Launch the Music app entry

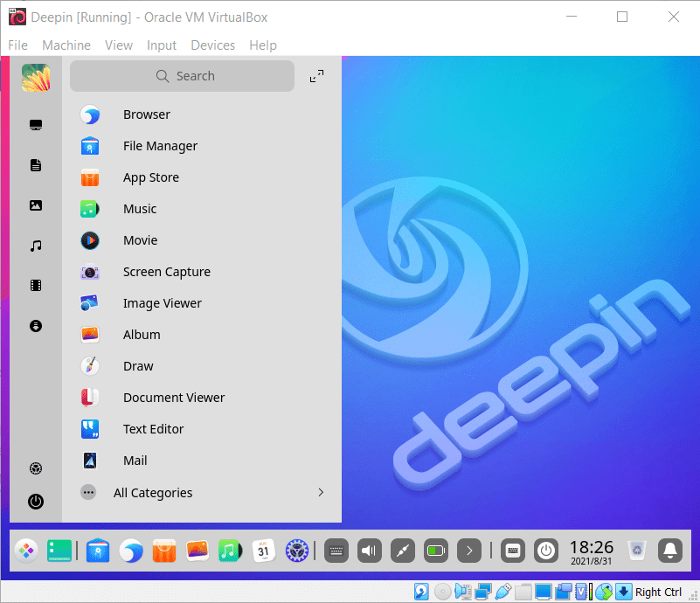point(201,209)
